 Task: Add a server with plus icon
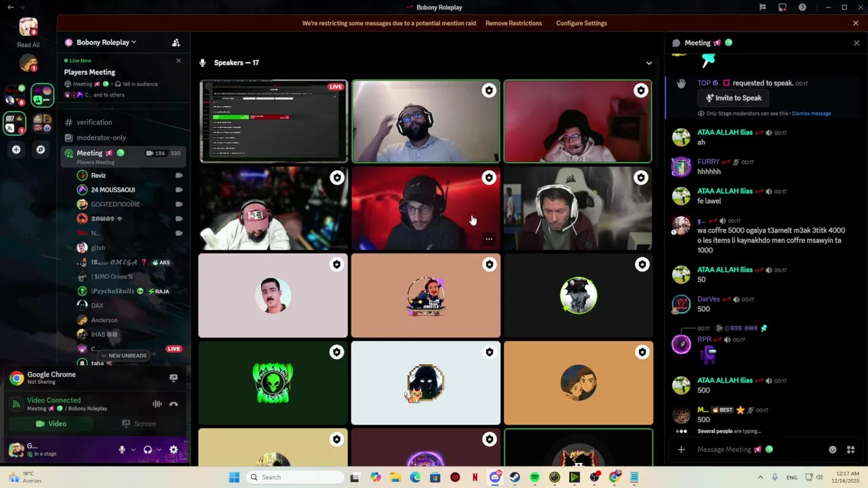coord(16,149)
